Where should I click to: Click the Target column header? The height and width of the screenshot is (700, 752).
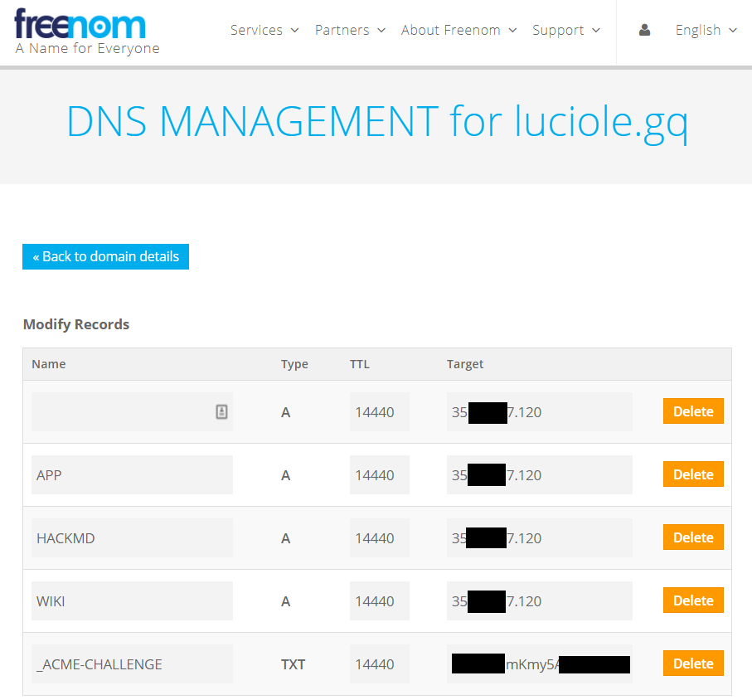click(465, 364)
